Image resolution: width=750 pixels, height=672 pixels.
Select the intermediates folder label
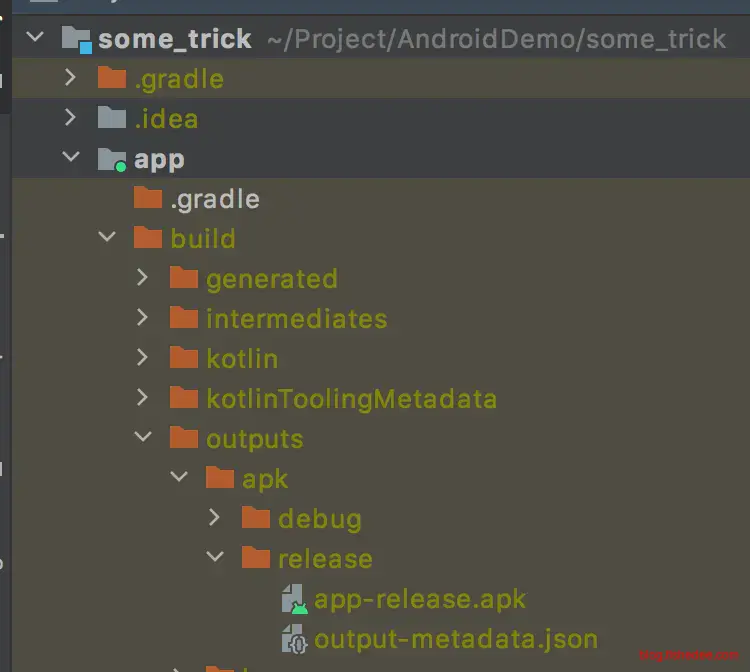point(296,319)
